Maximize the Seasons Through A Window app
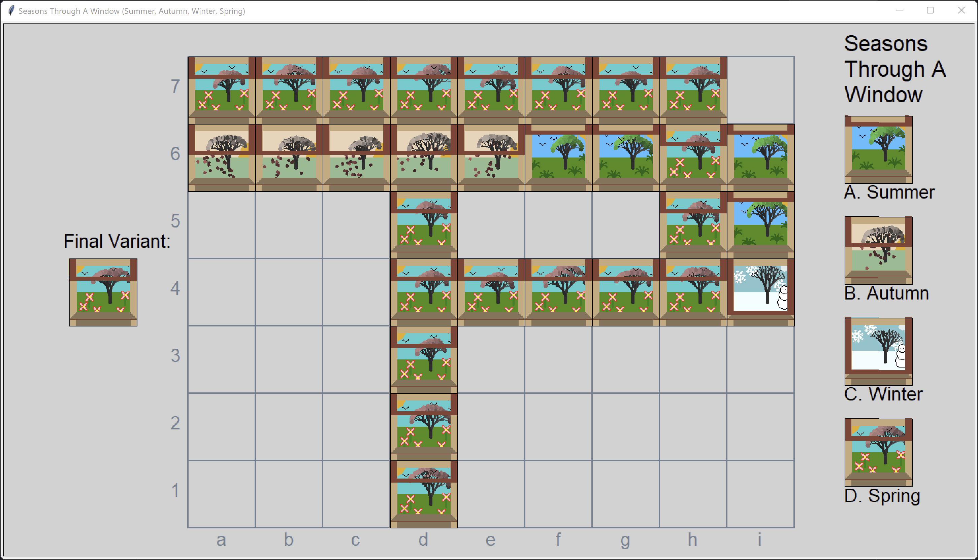This screenshot has width=978, height=560. (x=930, y=10)
